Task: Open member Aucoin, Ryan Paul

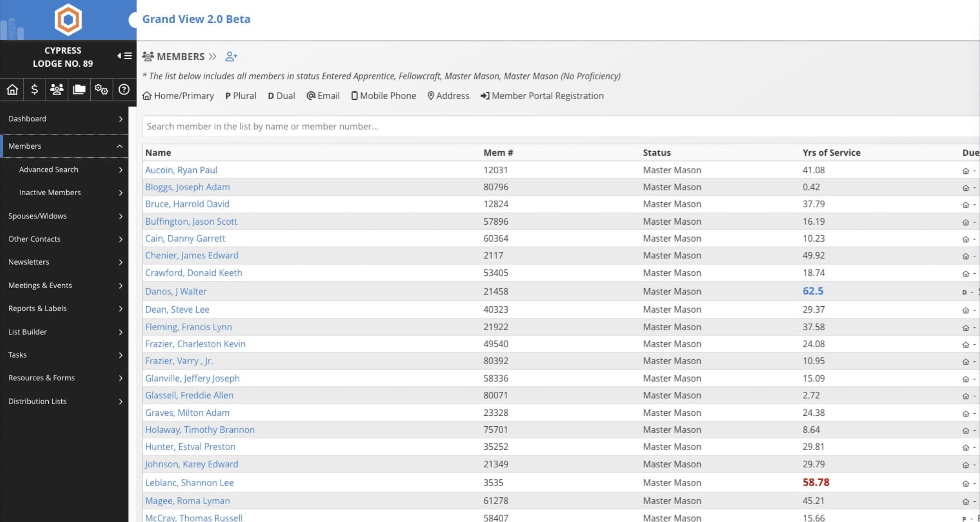Action: pos(181,170)
